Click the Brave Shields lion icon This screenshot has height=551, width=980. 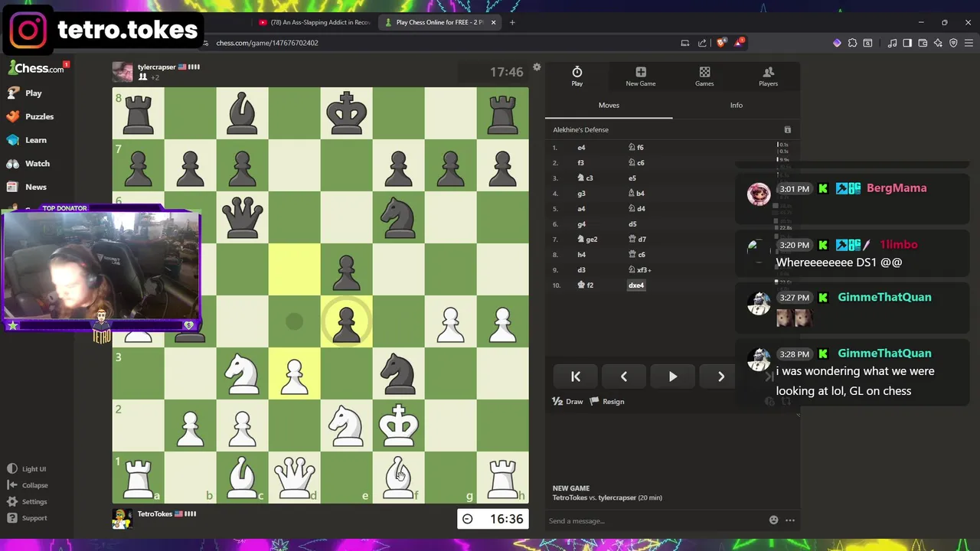point(720,43)
